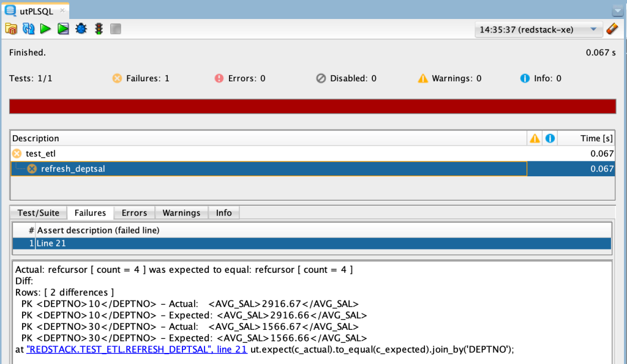Click the stop test button
Viewport: 627px width, 364px height.
point(115,28)
